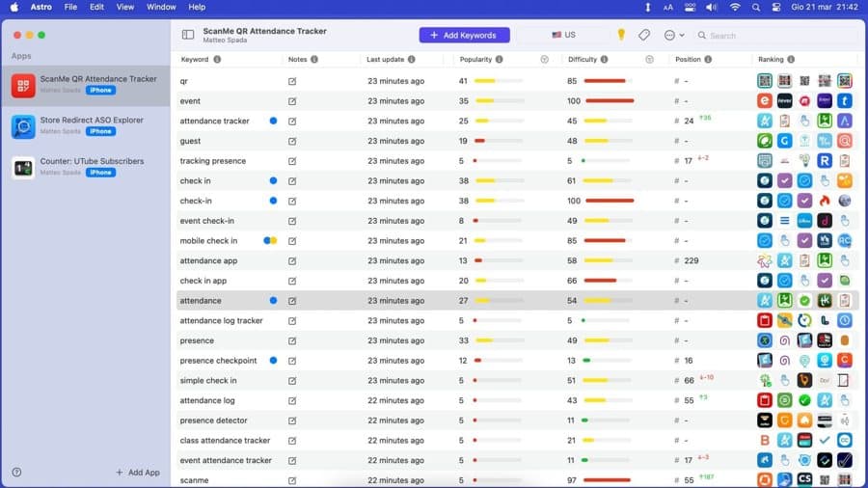Open the View menu

(125, 7)
